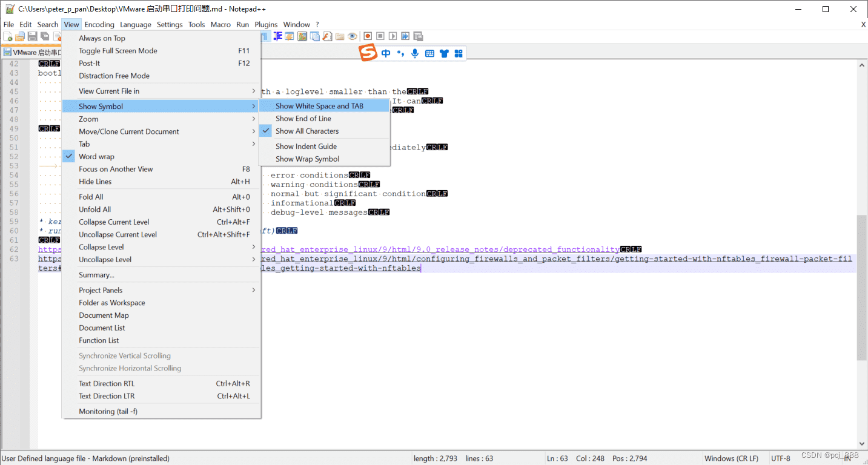The image size is (868, 465).
Task: Open the Encoding menu
Action: [x=99, y=24]
